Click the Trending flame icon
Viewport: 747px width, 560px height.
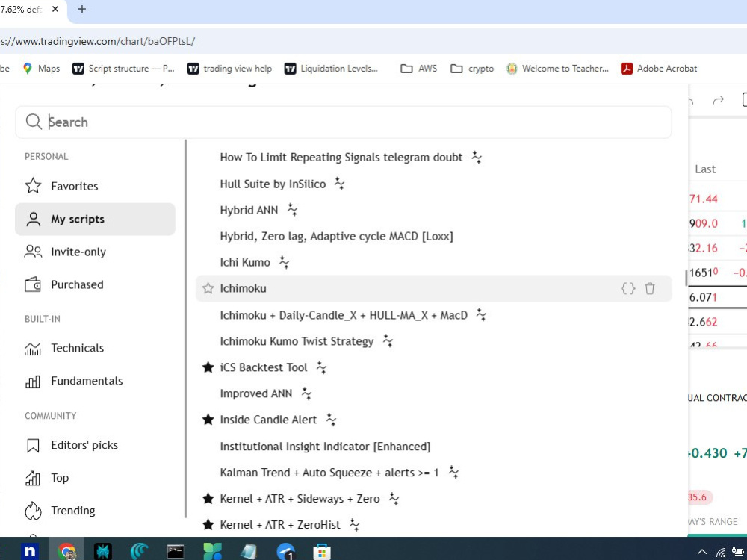33,511
